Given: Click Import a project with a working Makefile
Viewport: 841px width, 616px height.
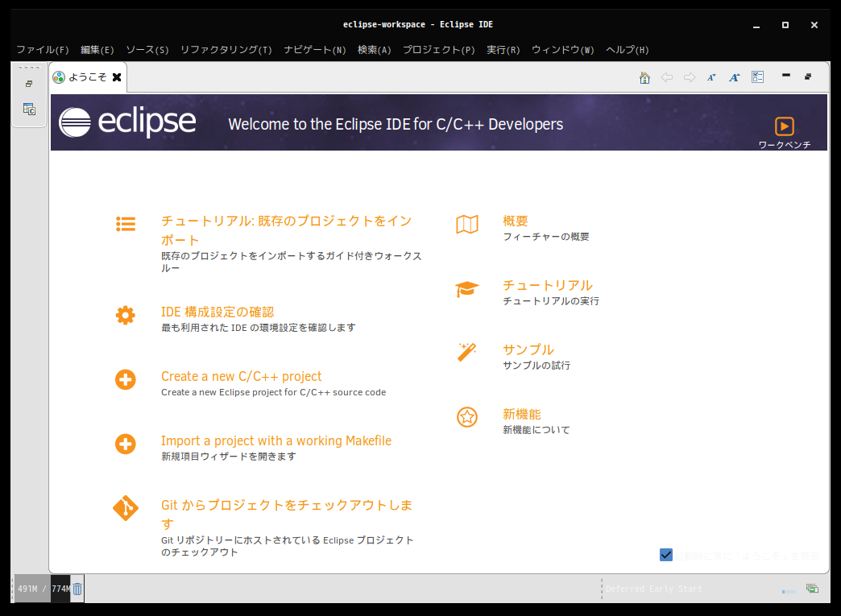Looking at the screenshot, I should click(276, 440).
